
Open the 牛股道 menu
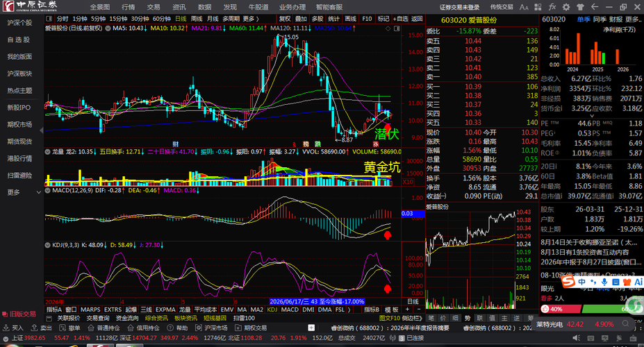(x=258, y=7)
